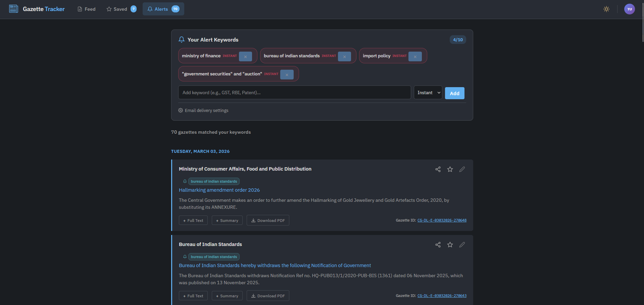Click the Gazette Tracker logo icon
The height and width of the screenshot is (305, 644).
coord(13,9)
